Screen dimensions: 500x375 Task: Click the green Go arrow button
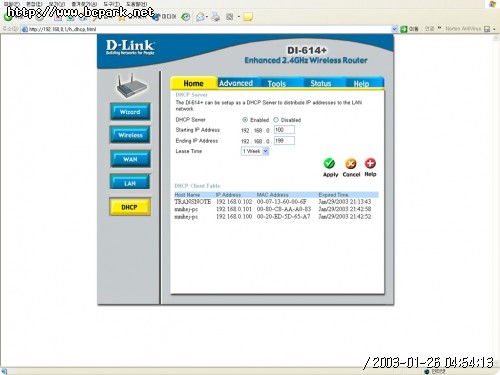coord(404,29)
